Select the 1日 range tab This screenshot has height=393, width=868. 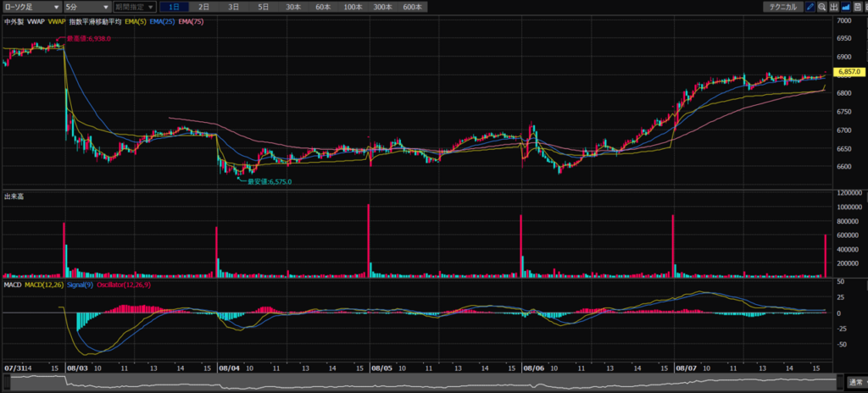click(174, 7)
